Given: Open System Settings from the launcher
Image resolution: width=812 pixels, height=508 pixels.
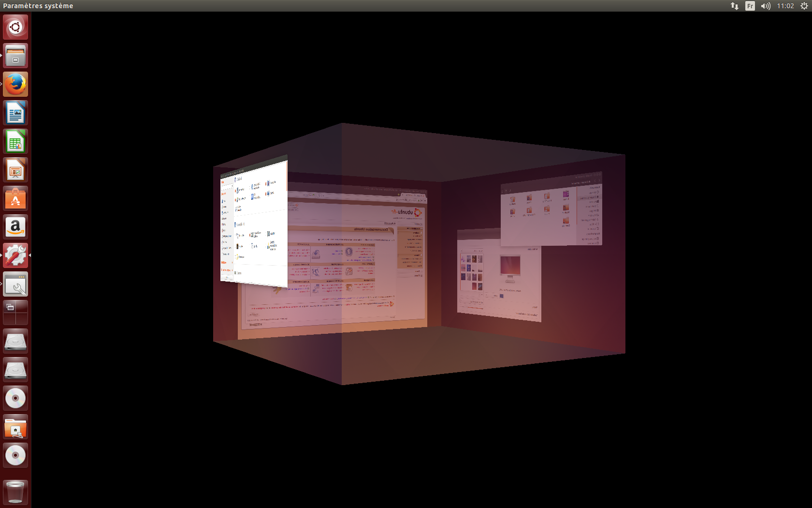Looking at the screenshot, I should coord(15,255).
